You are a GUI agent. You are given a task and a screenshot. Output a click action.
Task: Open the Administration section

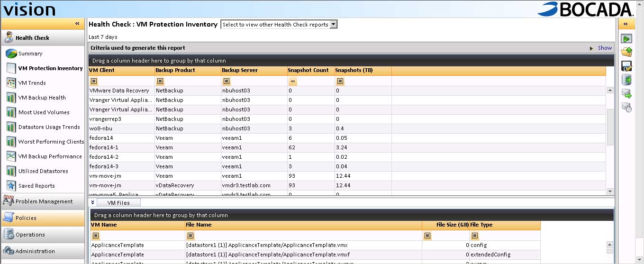pos(43,251)
